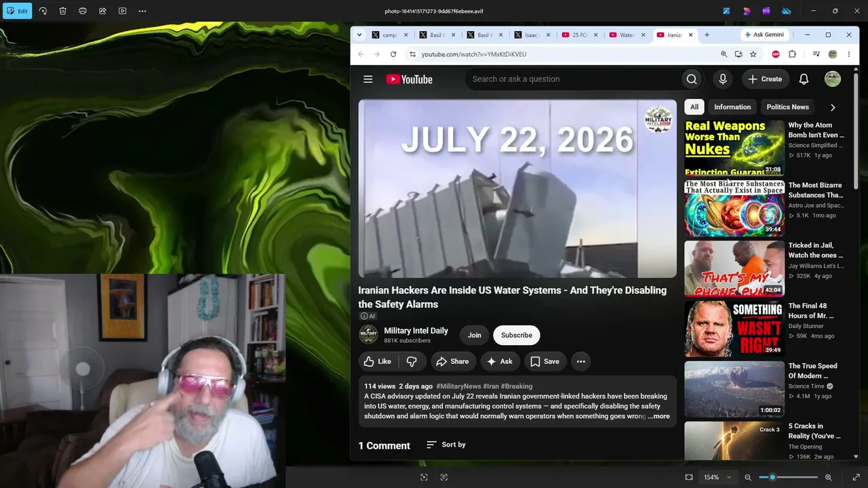The width and height of the screenshot is (868, 488).
Task: Click the Join button
Action: click(475, 335)
